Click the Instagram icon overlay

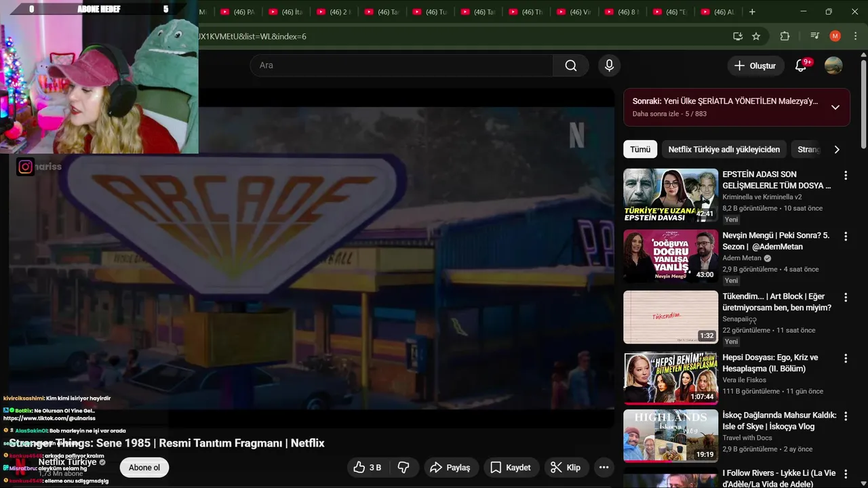tap(25, 167)
